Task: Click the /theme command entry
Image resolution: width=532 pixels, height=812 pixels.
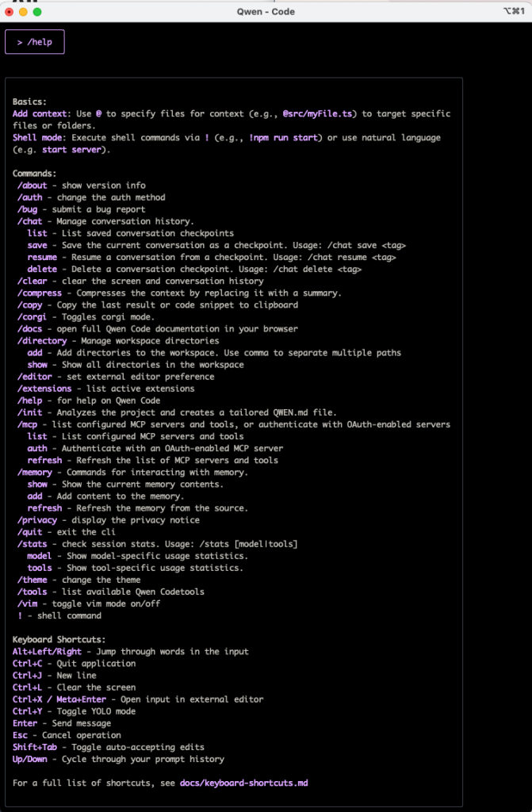Action: click(33, 580)
